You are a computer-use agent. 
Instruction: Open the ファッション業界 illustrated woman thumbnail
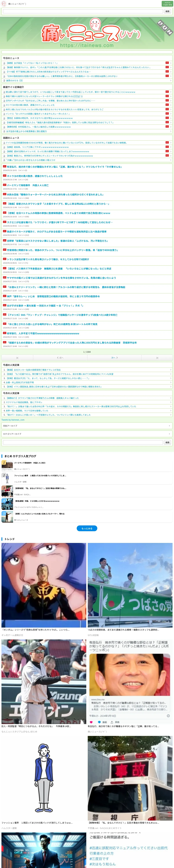(44, 778)
